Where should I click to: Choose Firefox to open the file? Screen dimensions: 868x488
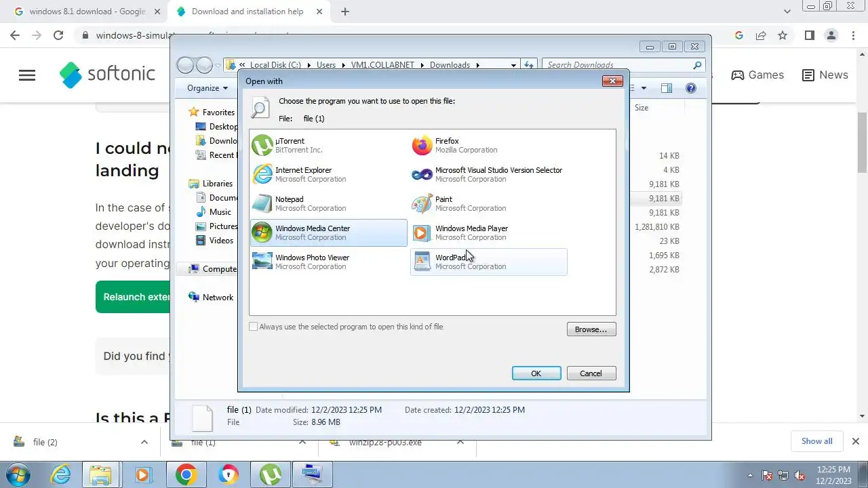(x=489, y=145)
